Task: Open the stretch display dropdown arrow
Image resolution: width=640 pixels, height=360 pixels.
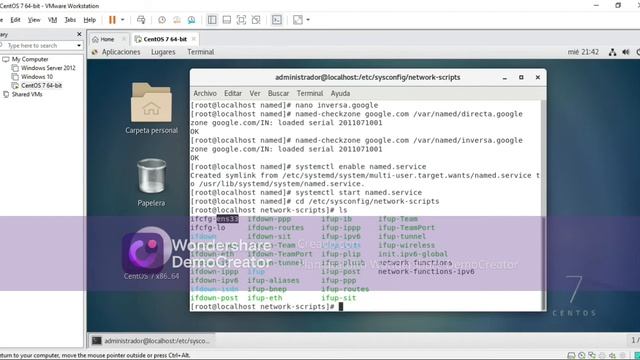Action: (x=308, y=20)
